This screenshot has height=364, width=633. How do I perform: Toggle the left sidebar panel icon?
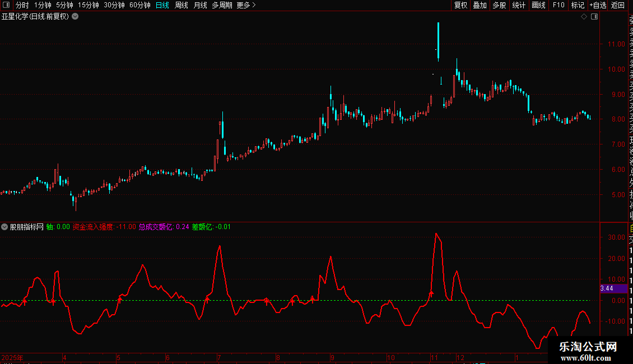pos(6,5)
